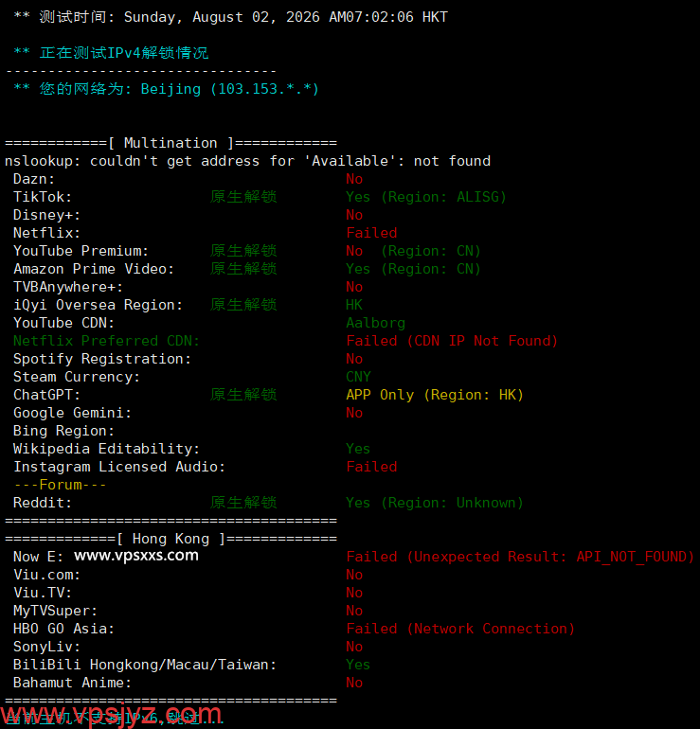700x729 pixels.
Task: Click the 'Now E:' row label
Action: click(38, 557)
